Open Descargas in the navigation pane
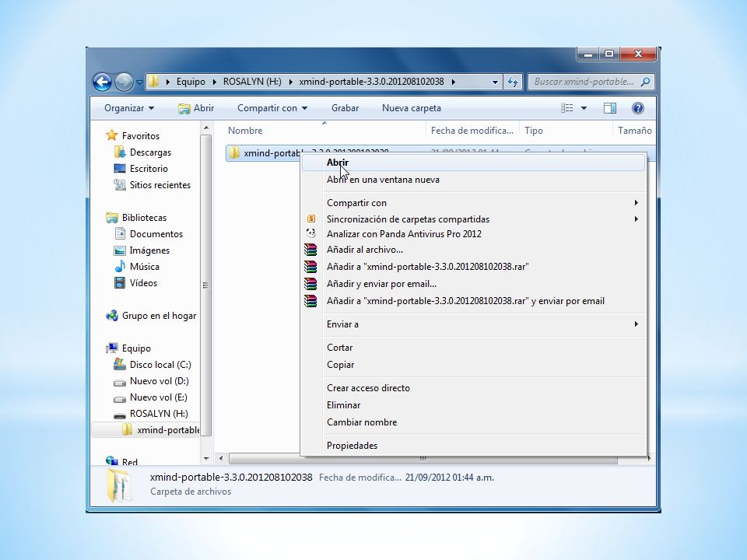The image size is (747, 560). click(143, 152)
